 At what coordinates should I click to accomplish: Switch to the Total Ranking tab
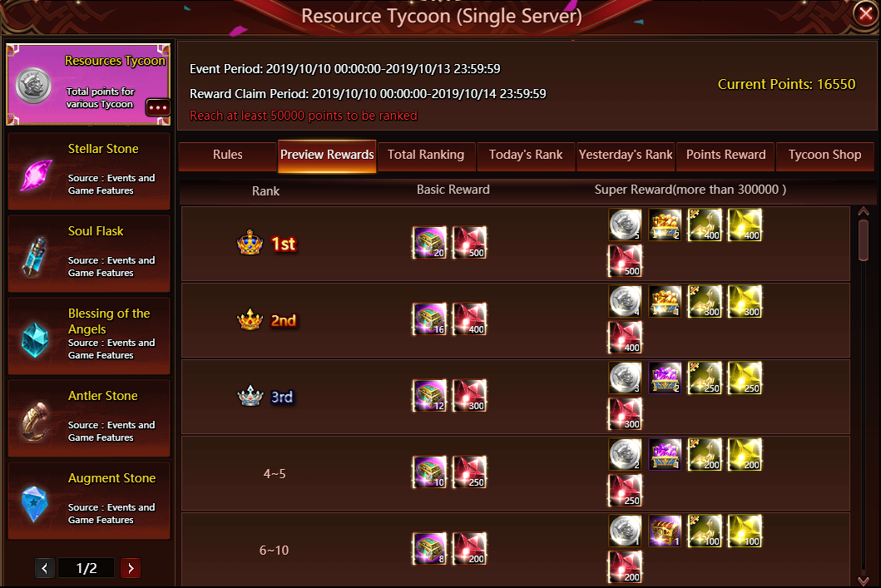[426, 155]
